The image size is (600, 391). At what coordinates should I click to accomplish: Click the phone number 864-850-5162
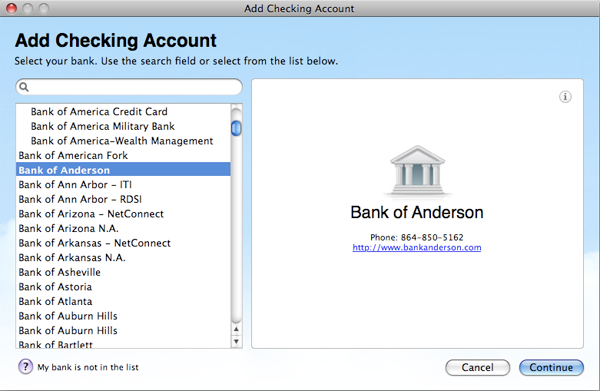point(432,237)
